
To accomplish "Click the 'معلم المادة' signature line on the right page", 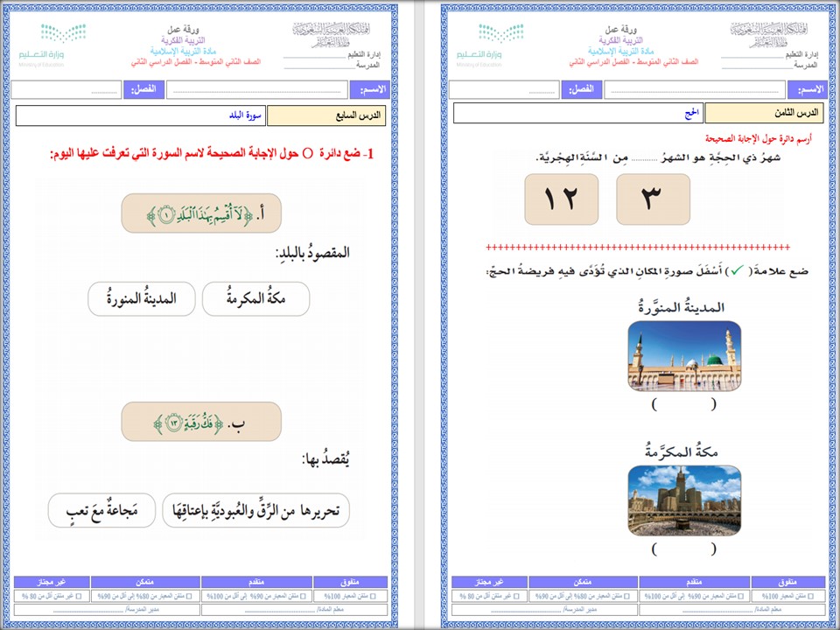I will [731, 610].
